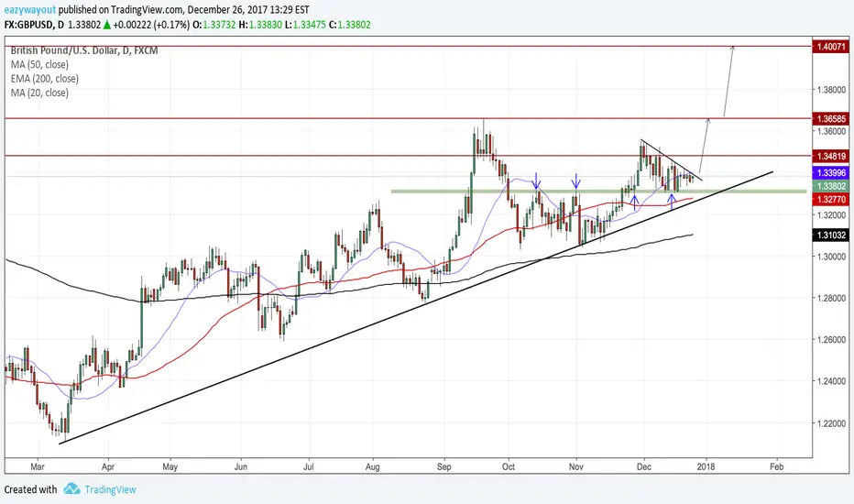Click the Created with text in footer
This screenshot has width=854, height=504.
(x=30, y=489)
